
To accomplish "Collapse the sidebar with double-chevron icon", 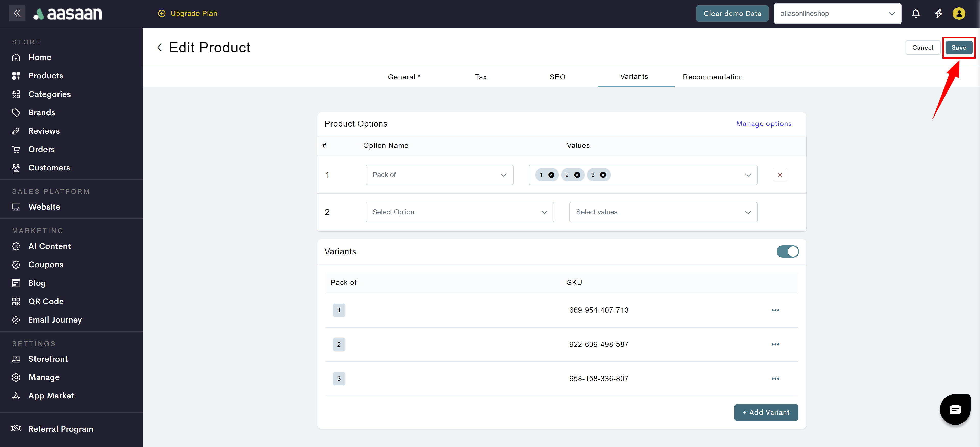I will [17, 13].
